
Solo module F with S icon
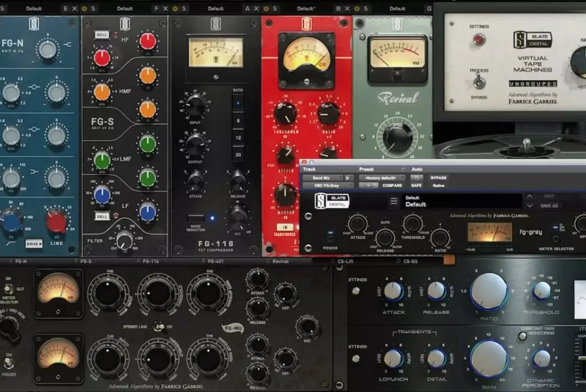click(x=184, y=8)
